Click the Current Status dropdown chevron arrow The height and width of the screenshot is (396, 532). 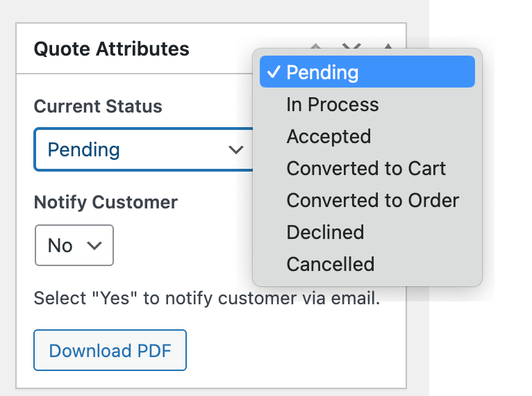236,149
